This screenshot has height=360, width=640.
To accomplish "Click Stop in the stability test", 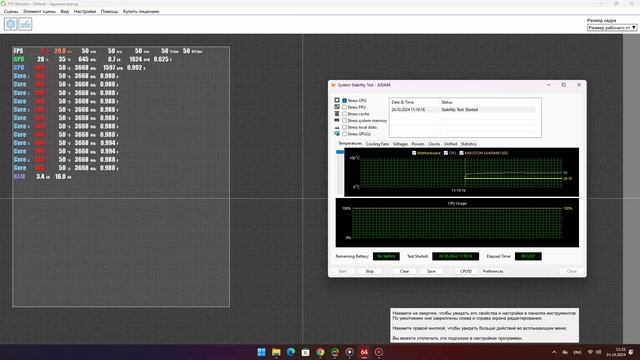I will click(369, 271).
